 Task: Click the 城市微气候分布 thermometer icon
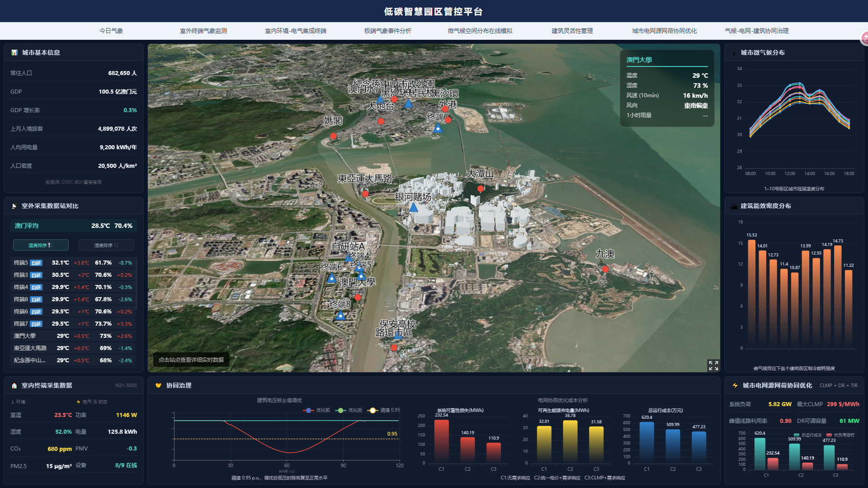click(734, 52)
